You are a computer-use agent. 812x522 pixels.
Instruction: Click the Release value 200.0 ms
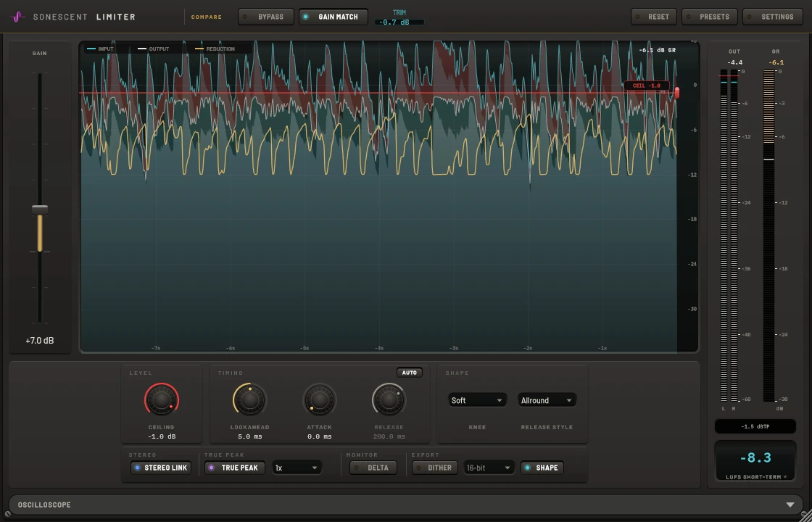(x=389, y=436)
